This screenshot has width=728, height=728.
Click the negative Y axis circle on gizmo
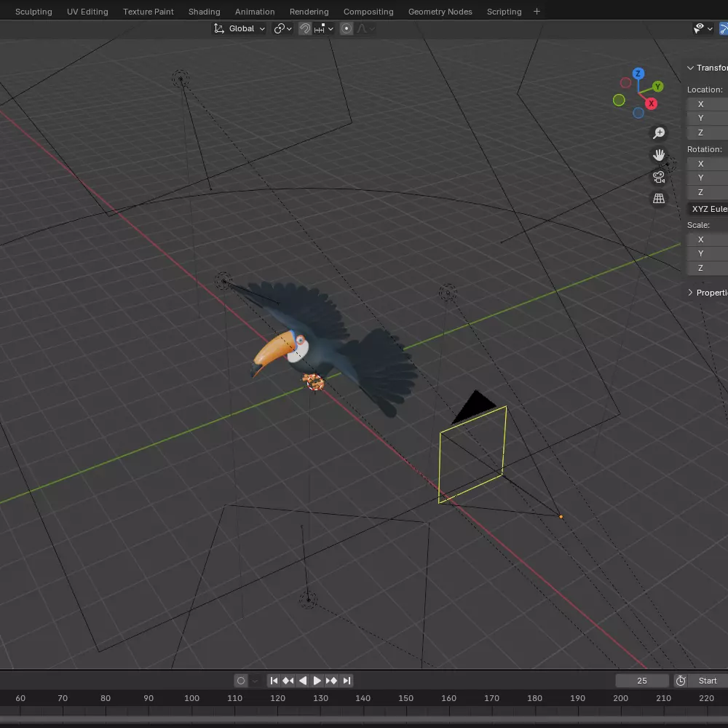[618, 100]
